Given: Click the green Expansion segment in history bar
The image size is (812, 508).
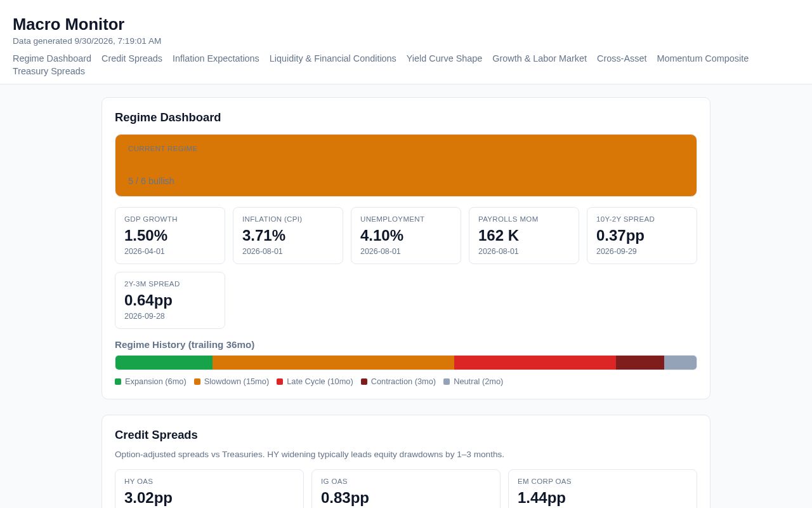Looking at the screenshot, I should click(164, 363).
